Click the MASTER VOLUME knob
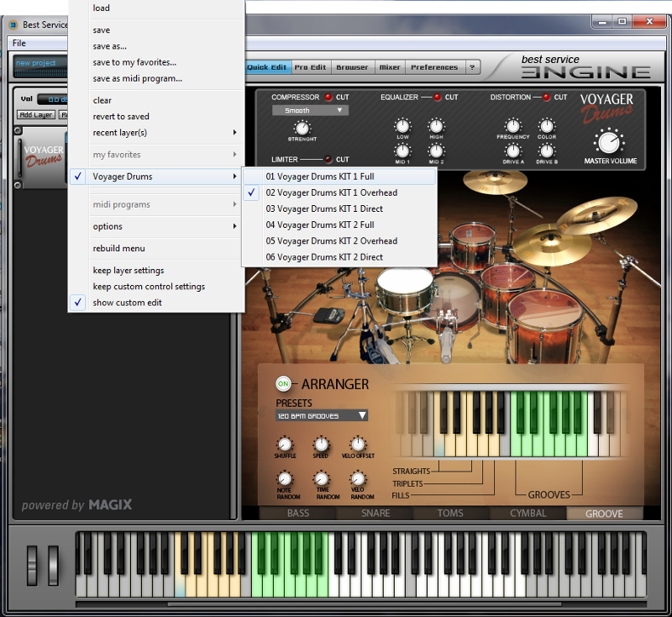The width and height of the screenshot is (672, 617). [x=609, y=142]
